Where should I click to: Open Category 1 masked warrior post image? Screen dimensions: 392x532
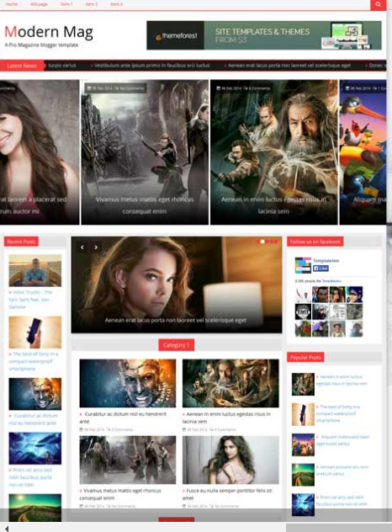point(128,383)
